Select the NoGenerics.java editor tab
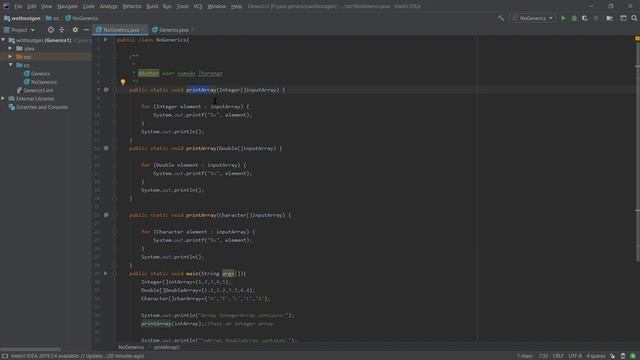Image resolution: width=640 pixels, height=360 pixels. [x=121, y=30]
